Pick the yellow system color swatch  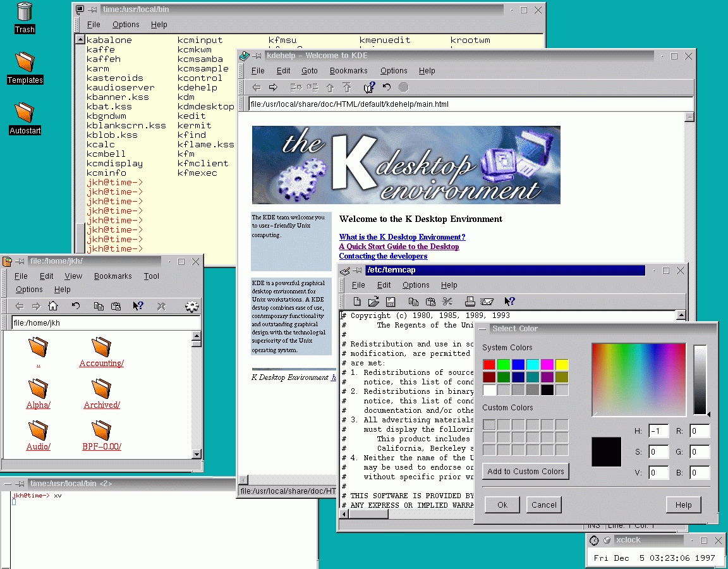[562, 364]
